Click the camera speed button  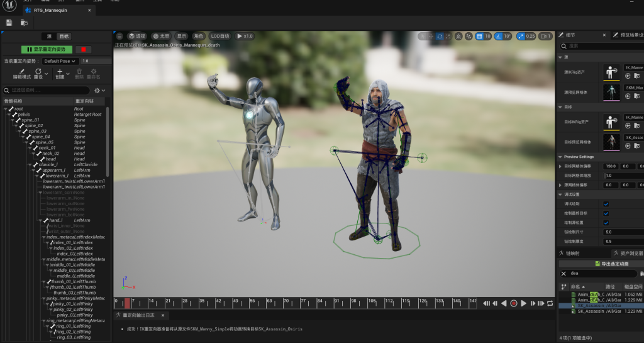(x=545, y=36)
